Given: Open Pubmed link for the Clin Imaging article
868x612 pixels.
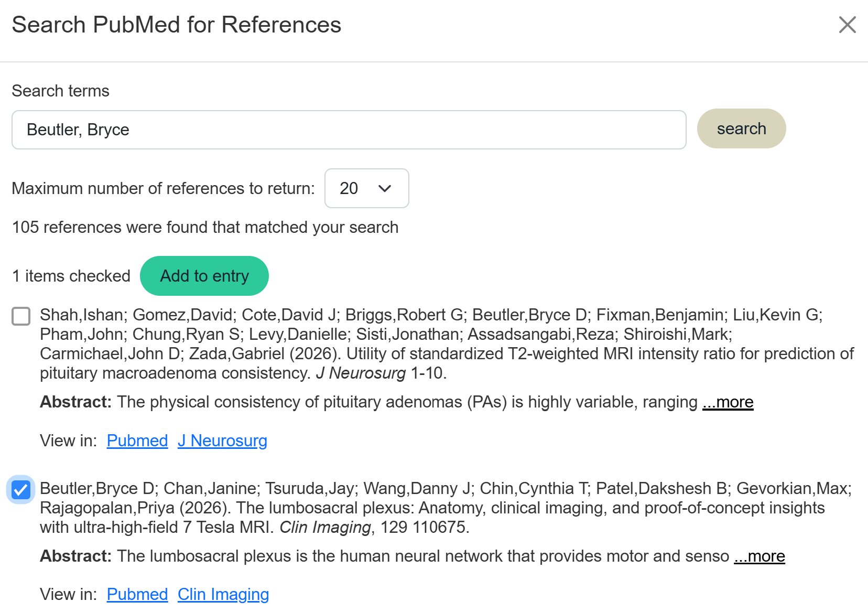Looking at the screenshot, I should tap(137, 595).
